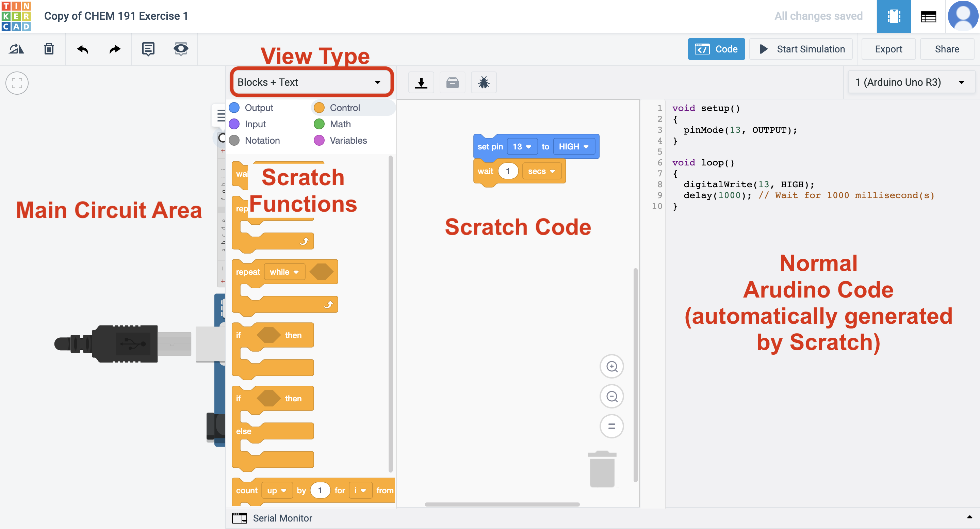This screenshot has width=980, height=529.
Task: Undo the last action
Action: (82, 49)
